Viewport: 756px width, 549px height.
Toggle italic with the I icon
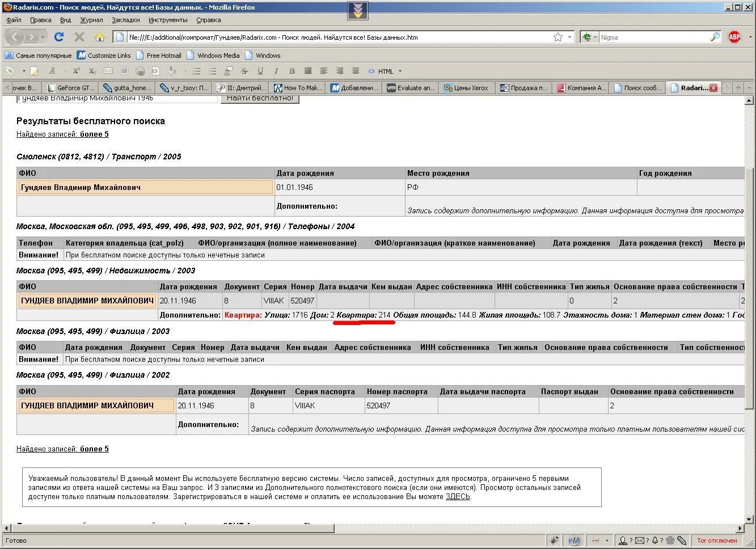(x=276, y=71)
